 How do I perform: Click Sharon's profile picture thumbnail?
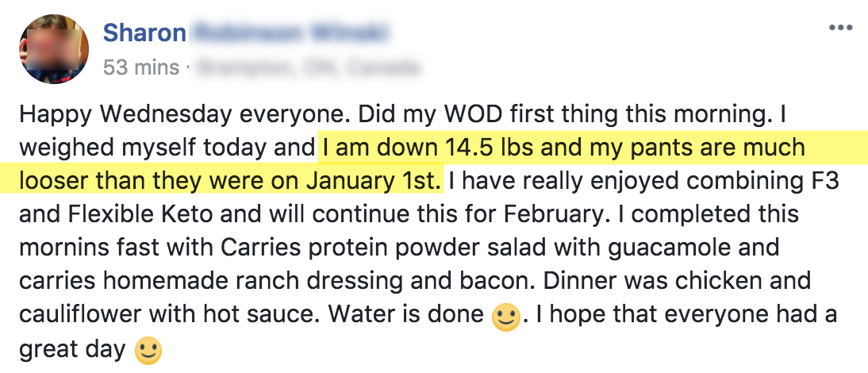pos(54,49)
